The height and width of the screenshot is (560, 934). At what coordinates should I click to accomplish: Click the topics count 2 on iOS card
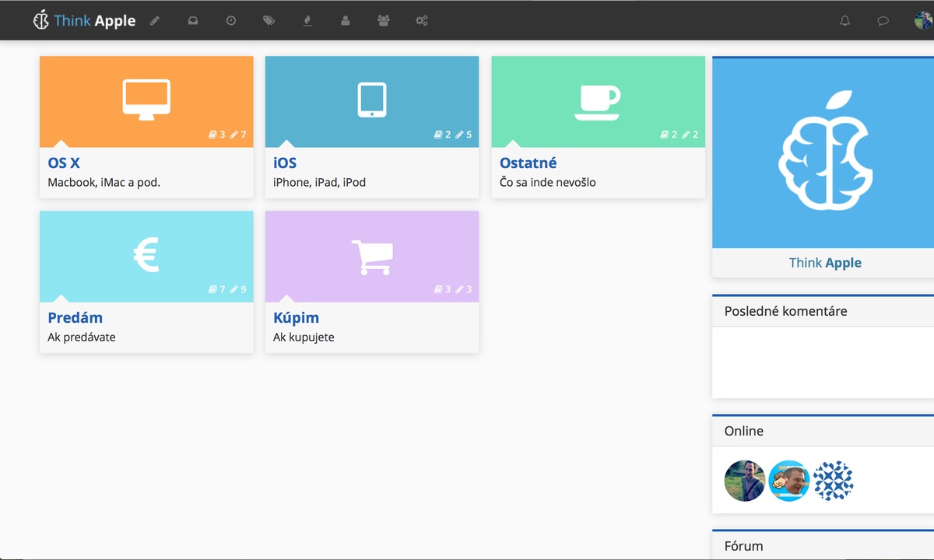pyautogui.click(x=443, y=135)
